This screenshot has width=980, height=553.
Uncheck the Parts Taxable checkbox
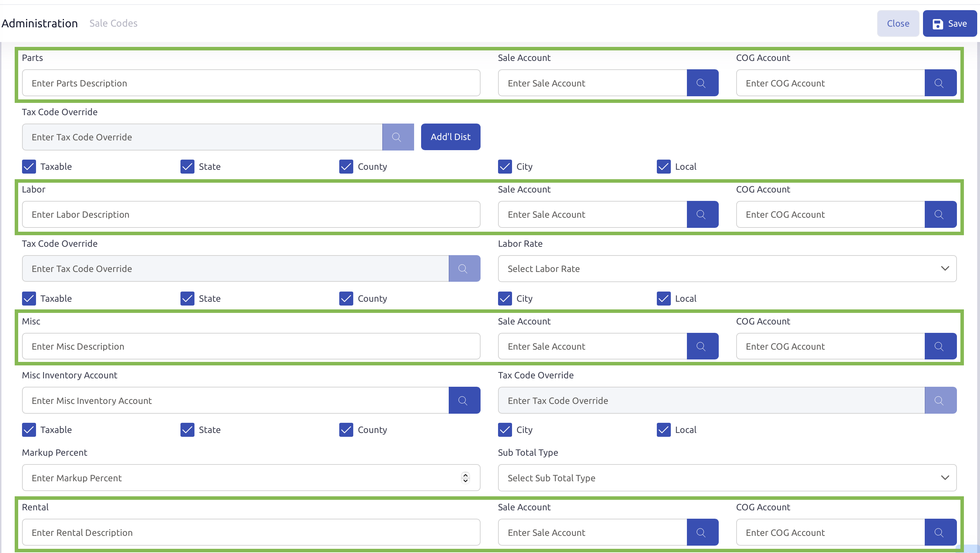click(29, 166)
